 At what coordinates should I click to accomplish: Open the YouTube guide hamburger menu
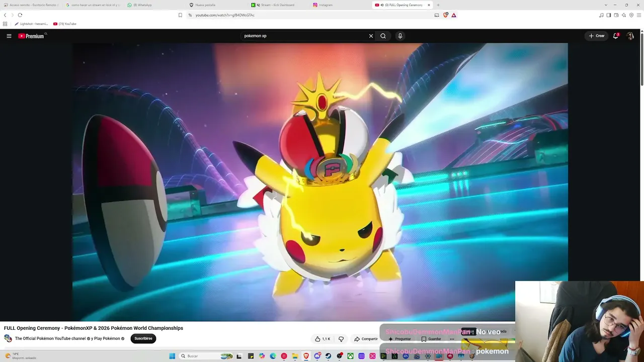pyautogui.click(x=9, y=36)
